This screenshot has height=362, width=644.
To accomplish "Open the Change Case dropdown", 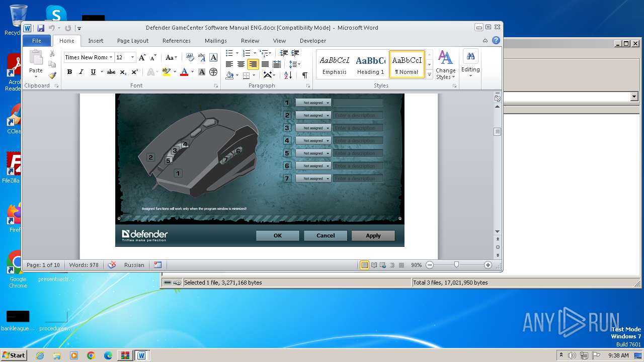I will tap(172, 57).
